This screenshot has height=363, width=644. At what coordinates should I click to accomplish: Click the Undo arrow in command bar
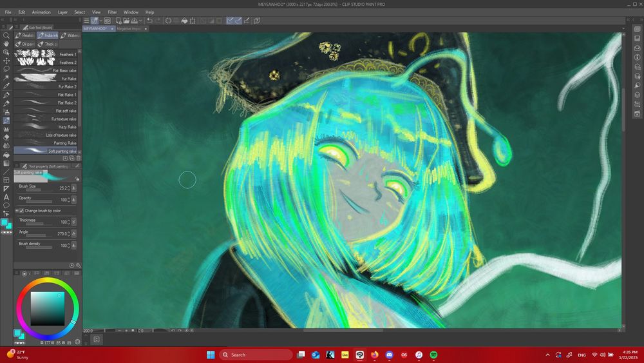tap(149, 21)
